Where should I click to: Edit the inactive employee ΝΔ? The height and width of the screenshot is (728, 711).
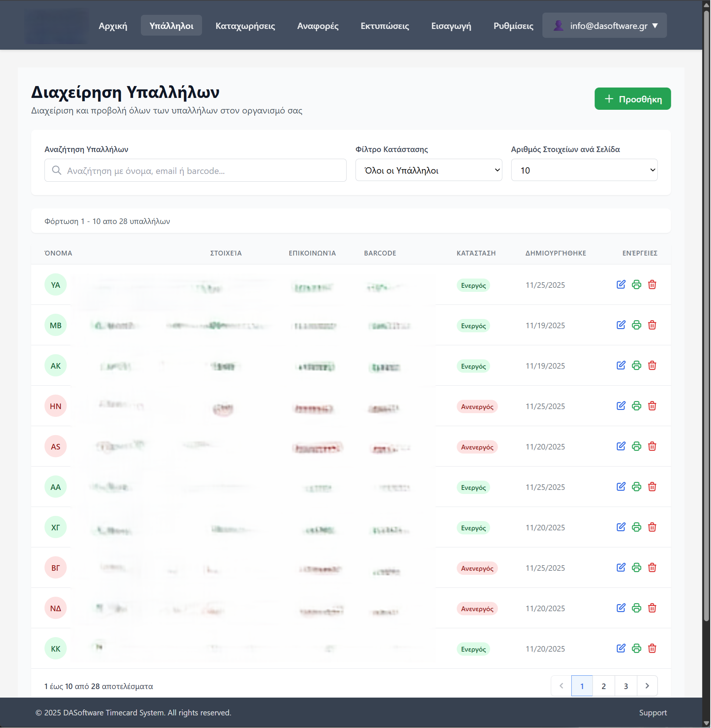point(621,608)
